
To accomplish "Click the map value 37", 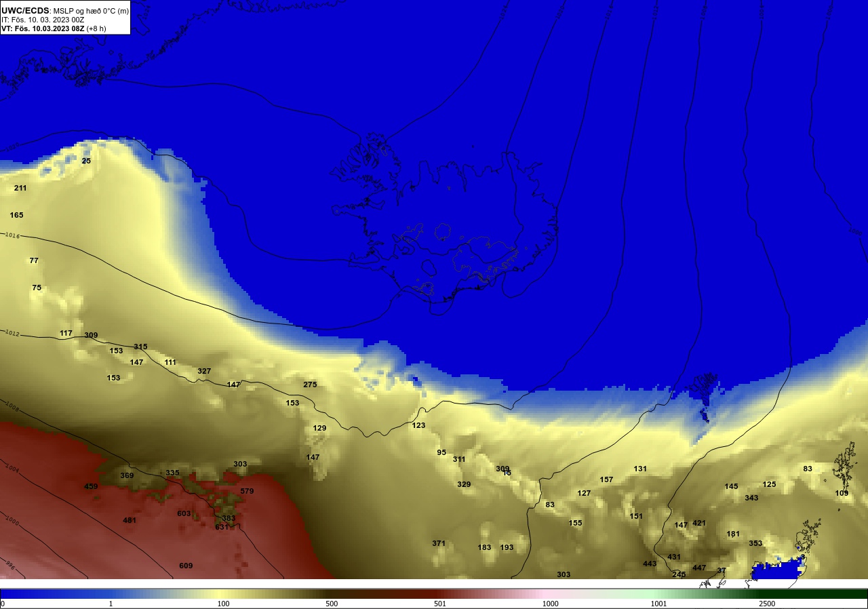I will pos(722,570).
